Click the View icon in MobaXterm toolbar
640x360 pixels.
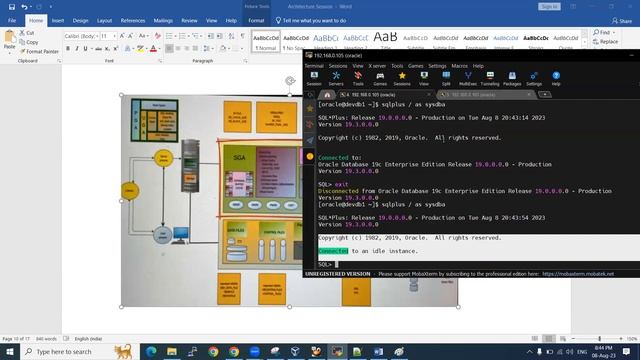tap(424, 78)
